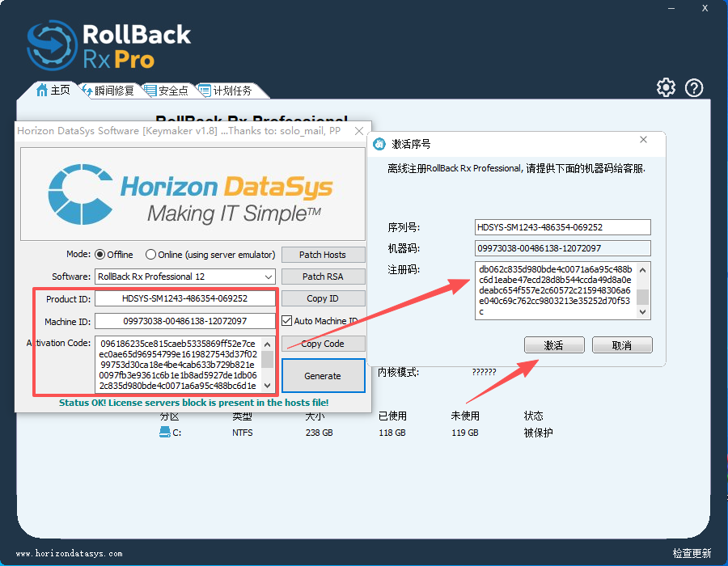728x566 pixels.
Task: Select the Online (using server emulator) option
Action: pyautogui.click(x=151, y=255)
